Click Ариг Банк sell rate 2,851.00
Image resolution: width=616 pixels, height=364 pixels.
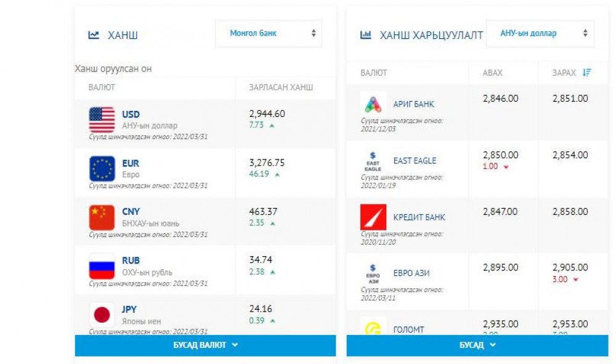tap(570, 99)
